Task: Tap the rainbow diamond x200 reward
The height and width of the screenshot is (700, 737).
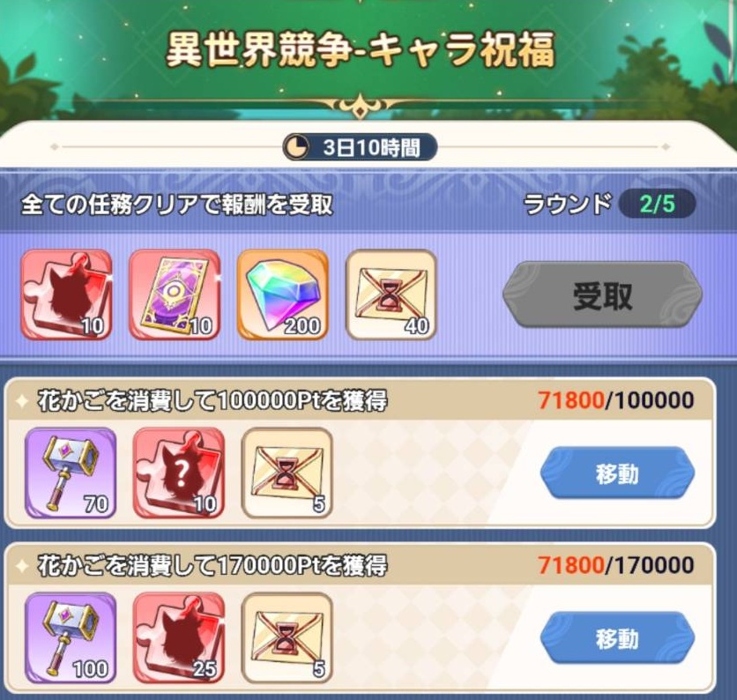Action: (x=283, y=294)
